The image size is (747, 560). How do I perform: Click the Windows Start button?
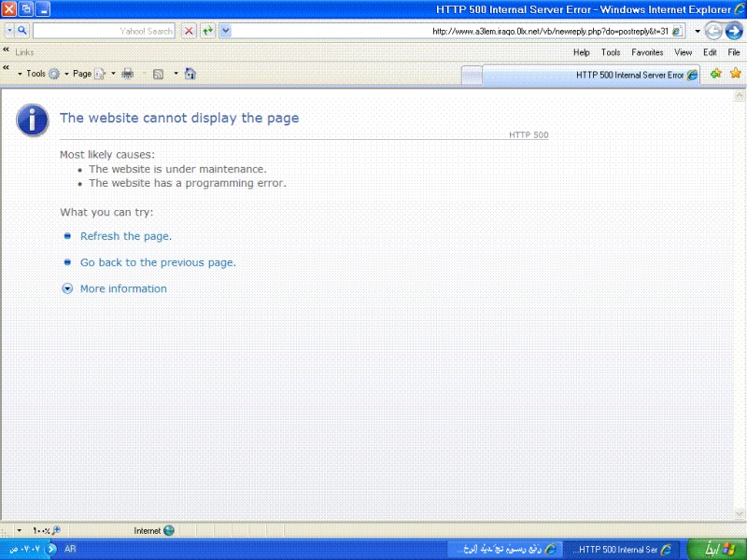point(716,549)
